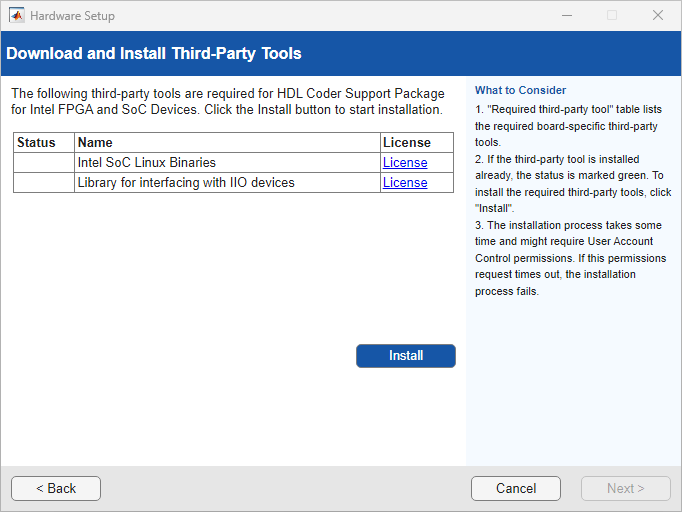Image resolution: width=682 pixels, height=512 pixels.
Task: Click the maximize window button
Action: 612,16
